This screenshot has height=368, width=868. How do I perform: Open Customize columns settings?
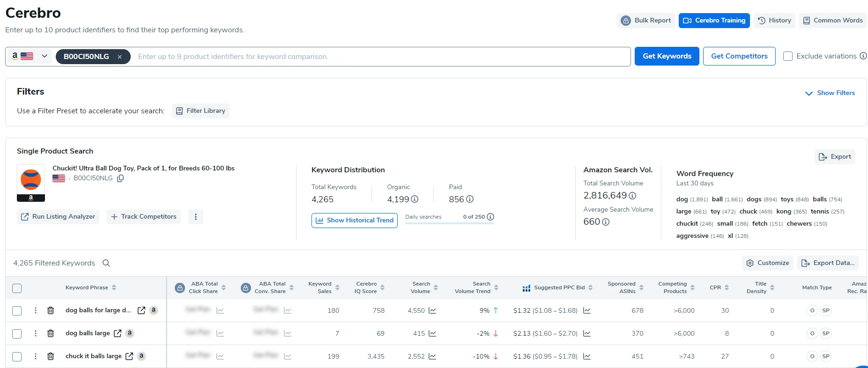(x=767, y=263)
